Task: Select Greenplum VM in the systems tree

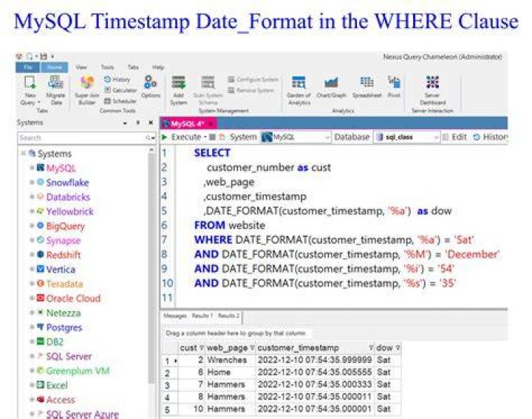Action: coord(78,371)
